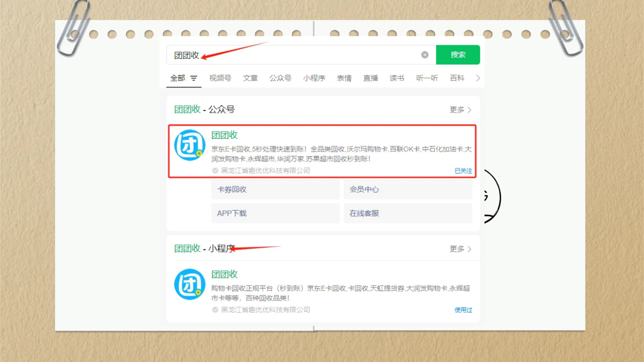644x362 pixels.
Task: Click the 团团收 - 小程序 section heading
Action: pos(204,248)
